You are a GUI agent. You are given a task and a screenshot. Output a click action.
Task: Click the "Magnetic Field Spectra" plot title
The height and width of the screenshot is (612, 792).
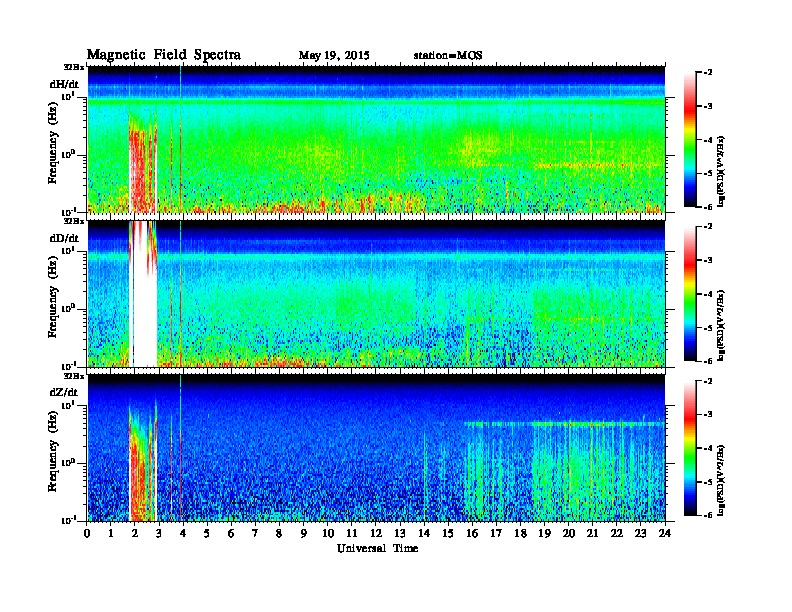163,55
